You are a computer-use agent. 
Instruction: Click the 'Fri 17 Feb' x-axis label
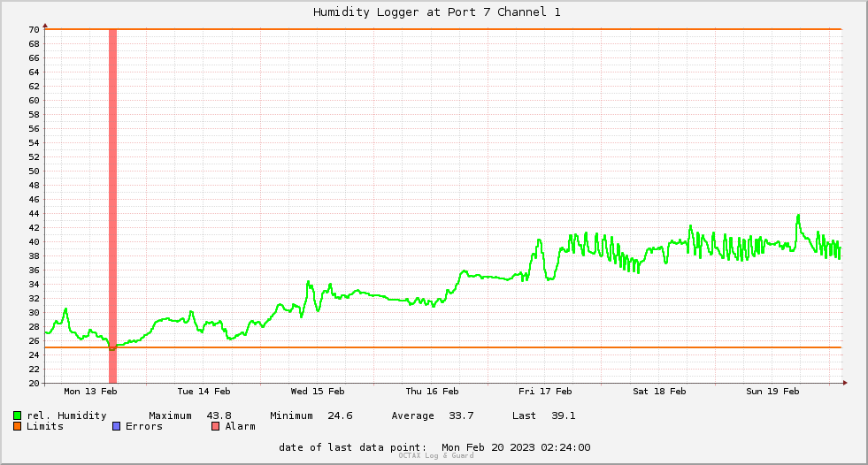coord(545,392)
